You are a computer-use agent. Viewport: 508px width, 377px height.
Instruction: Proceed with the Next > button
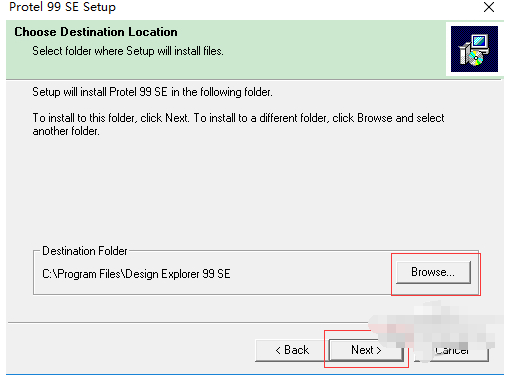pos(366,350)
